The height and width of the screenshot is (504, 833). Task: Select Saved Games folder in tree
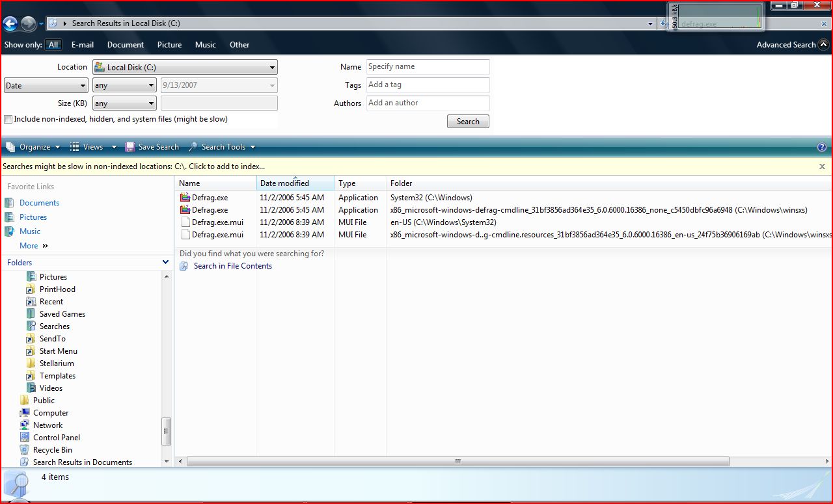(62, 314)
